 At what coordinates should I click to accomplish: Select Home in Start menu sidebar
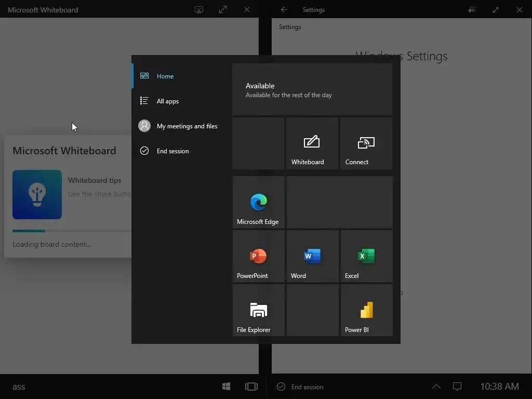[x=181, y=76]
